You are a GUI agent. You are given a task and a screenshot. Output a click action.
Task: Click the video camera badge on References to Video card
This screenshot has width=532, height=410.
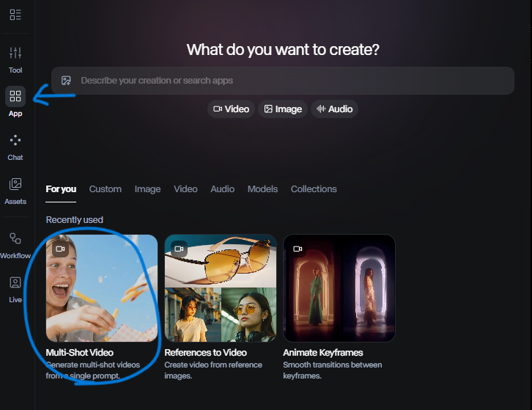179,249
